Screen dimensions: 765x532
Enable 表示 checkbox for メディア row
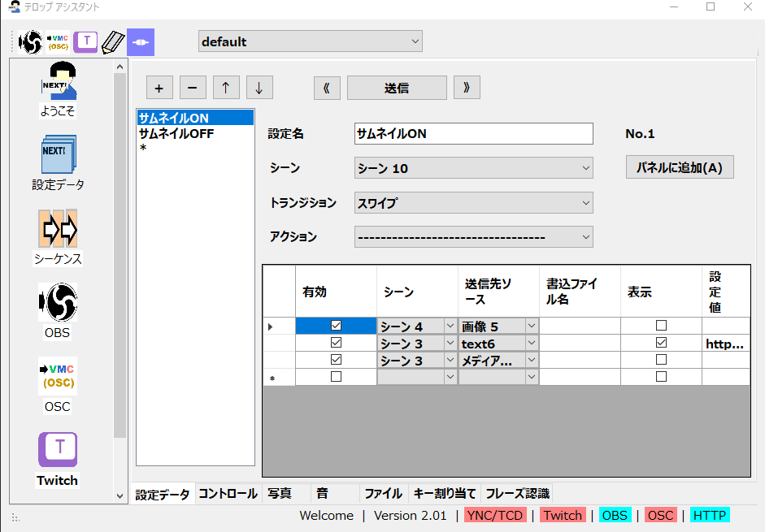(x=661, y=360)
